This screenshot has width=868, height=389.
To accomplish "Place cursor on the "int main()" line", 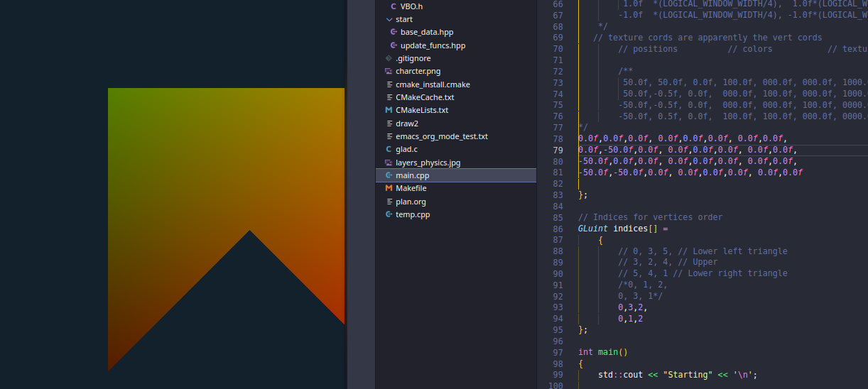I will [603, 352].
